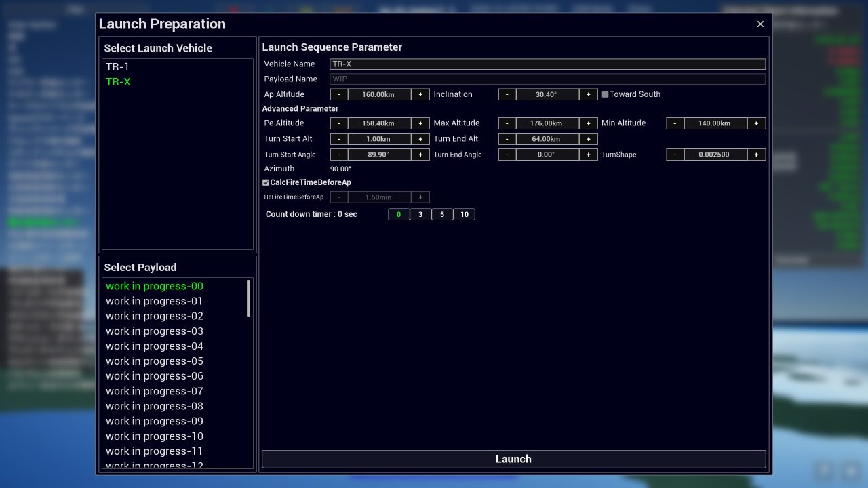868x488 pixels.
Task: Select payload work in progress-08
Action: click(155, 406)
